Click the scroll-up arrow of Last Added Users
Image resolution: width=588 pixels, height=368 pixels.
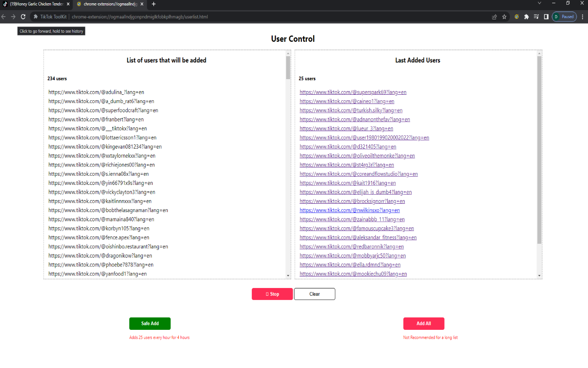539,53
